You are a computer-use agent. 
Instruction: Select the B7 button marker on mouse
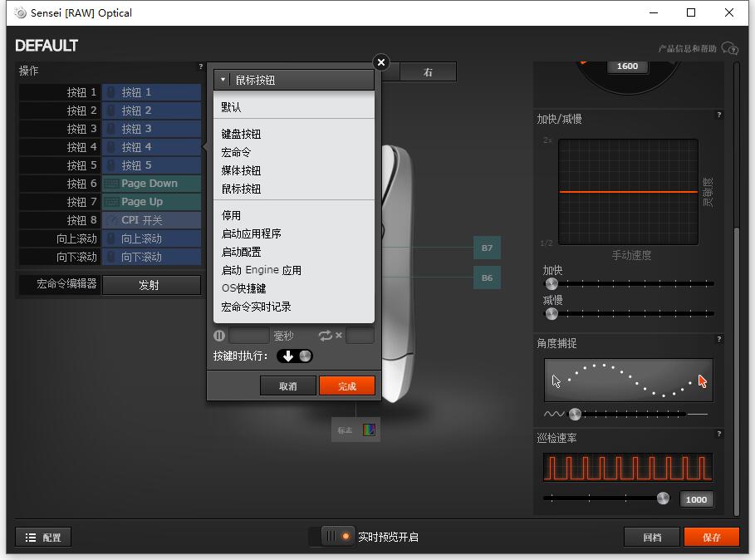pyautogui.click(x=487, y=248)
